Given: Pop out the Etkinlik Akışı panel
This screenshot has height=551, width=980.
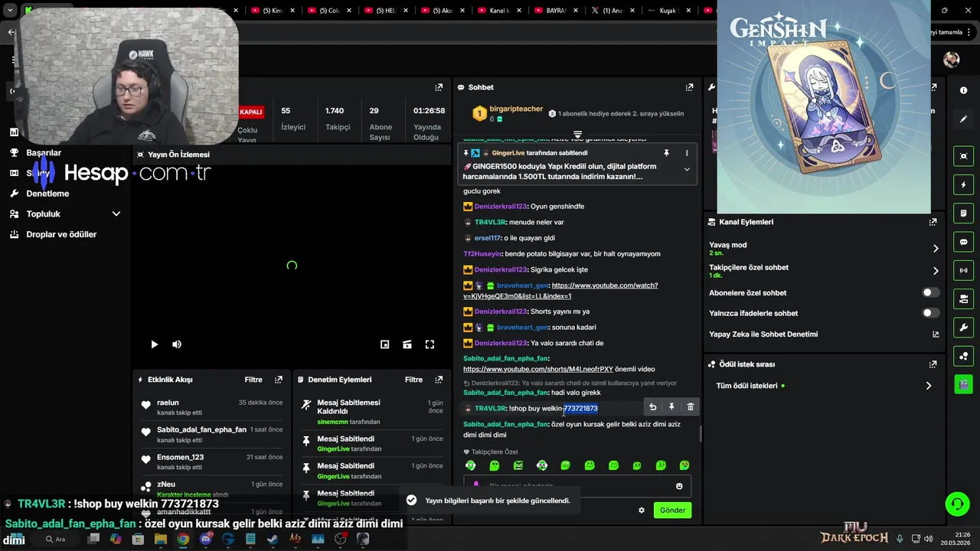Looking at the screenshot, I should pos(279,380).
